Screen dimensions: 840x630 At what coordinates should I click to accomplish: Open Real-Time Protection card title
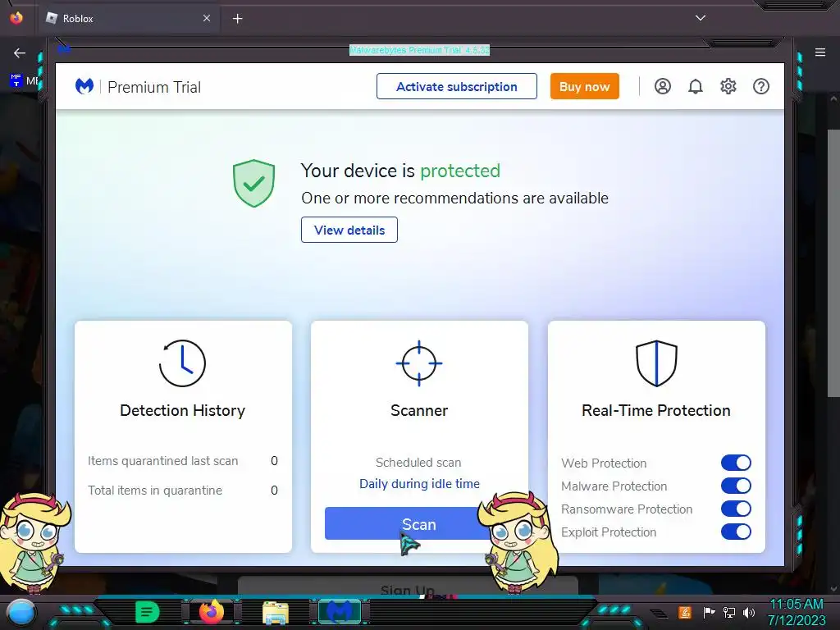pos(656,410)
